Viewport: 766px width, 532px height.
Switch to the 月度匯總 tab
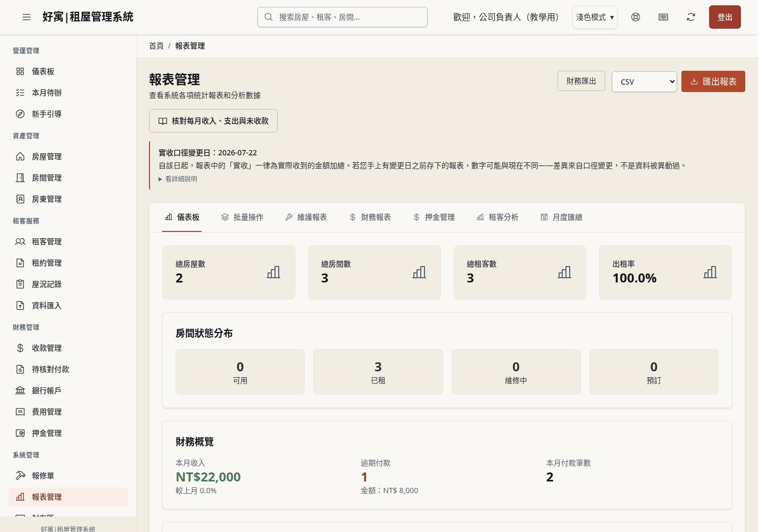tap(561, 217)
